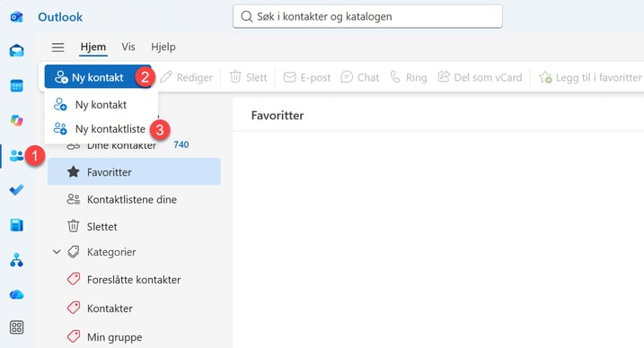Open Calendar in the left app rail
This screenshot has width=644, height=348.
tap(17, 86)
